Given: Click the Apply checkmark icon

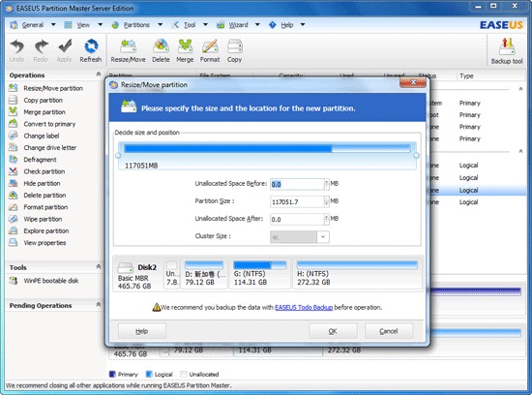Looking at the screenshot, I should click(65, 50).
